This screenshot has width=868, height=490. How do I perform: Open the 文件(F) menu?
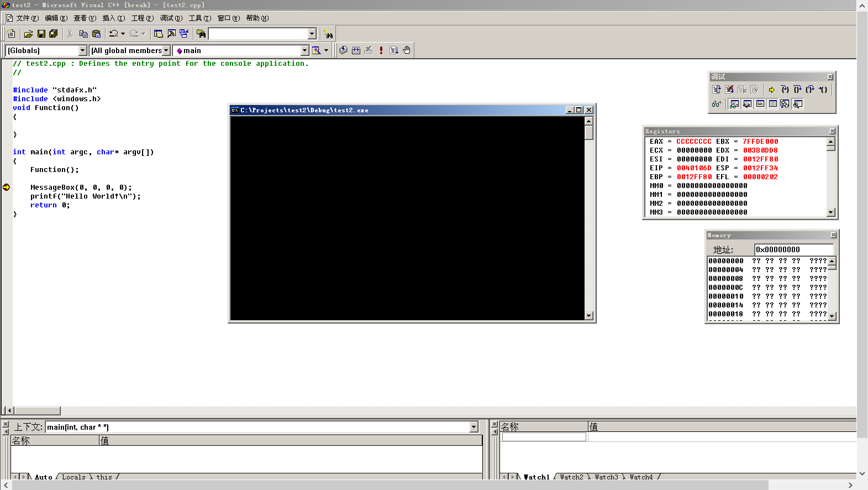tap(27, 18)
